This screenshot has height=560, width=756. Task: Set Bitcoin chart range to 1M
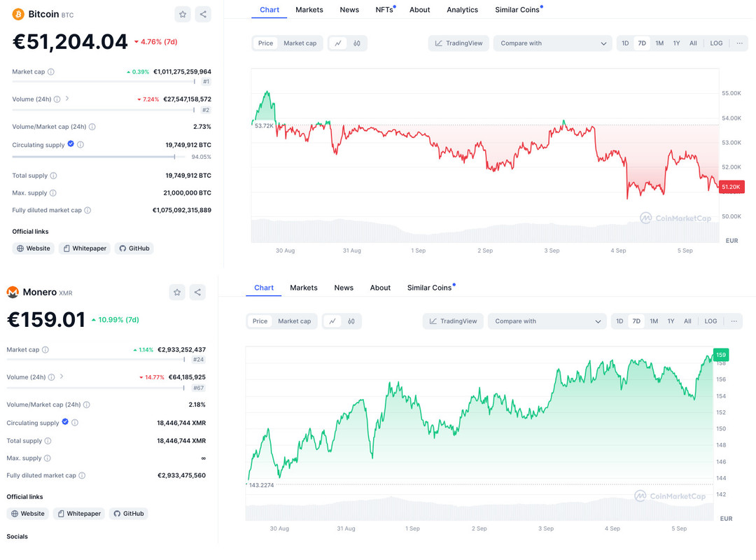point(659,43)
